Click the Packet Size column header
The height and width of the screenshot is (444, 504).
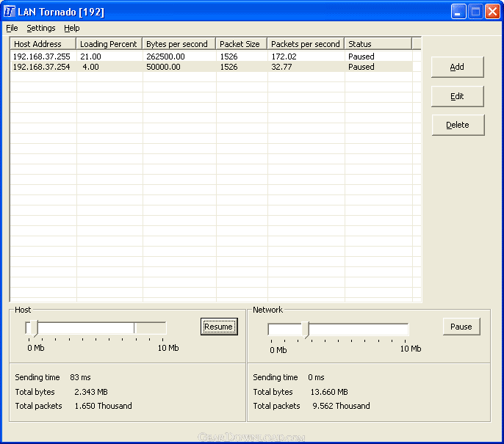(x=242, y=44)
